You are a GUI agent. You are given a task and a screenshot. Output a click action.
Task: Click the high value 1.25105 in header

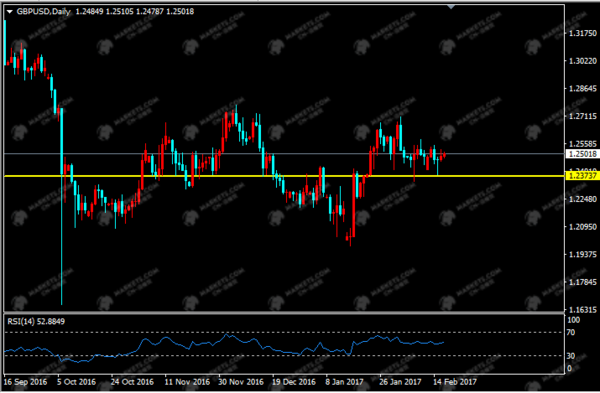click(x=119, y=11)
